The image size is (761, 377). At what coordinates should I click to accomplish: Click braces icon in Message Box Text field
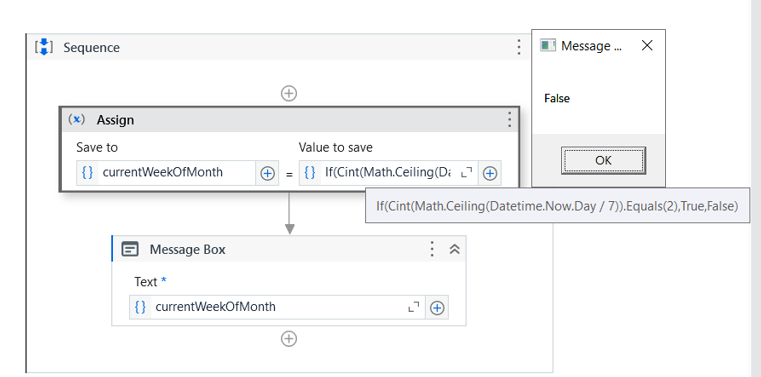(x=140, y=307)
